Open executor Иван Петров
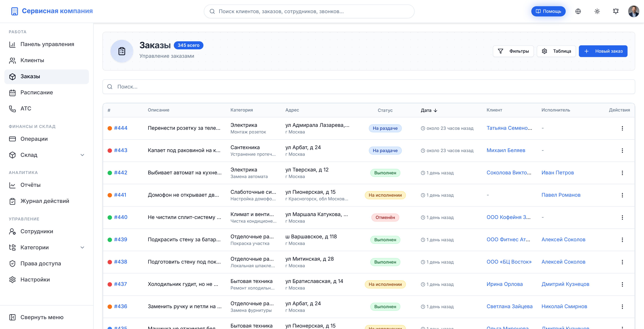The height and width of the screenshot is (329, 644). click(x=557, y=173)
